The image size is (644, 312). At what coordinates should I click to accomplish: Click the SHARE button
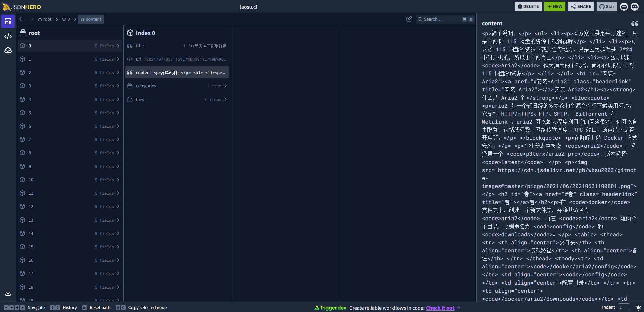581,7
